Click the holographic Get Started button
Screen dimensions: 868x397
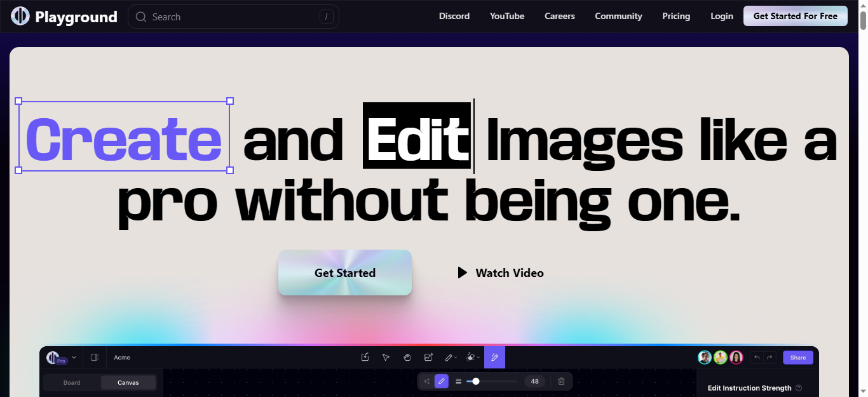pos(345,273)
